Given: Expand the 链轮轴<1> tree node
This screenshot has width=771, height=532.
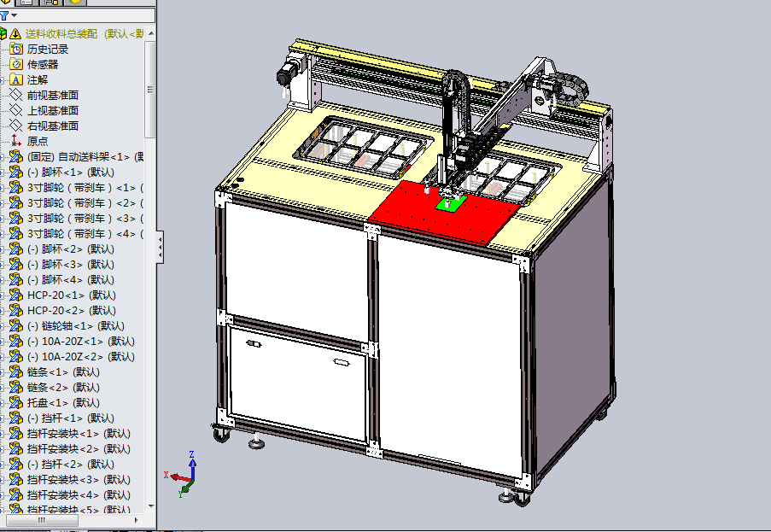Looking at the screenshot, I should tap(2, 326).
